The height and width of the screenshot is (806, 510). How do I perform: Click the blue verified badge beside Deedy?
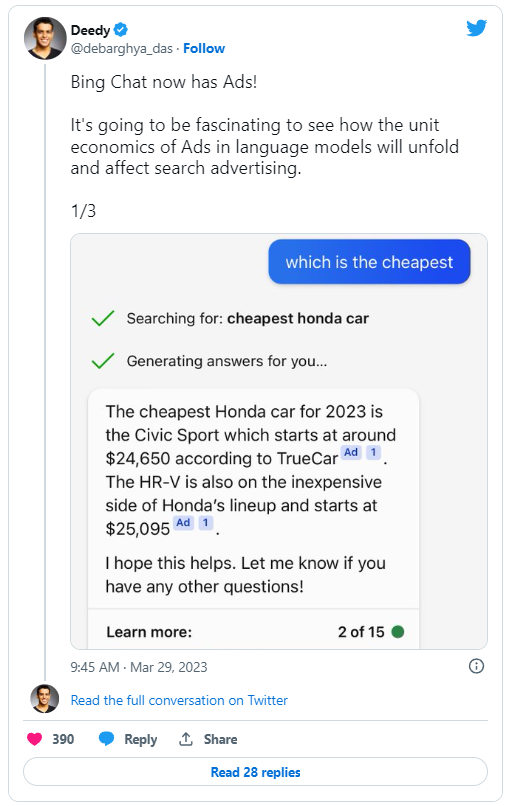(120, 30)
